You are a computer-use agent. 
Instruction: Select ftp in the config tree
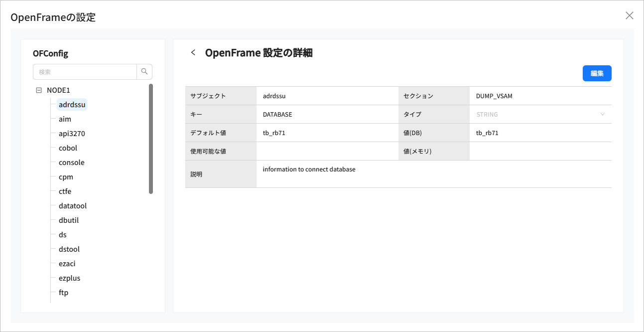click(63, 293)
